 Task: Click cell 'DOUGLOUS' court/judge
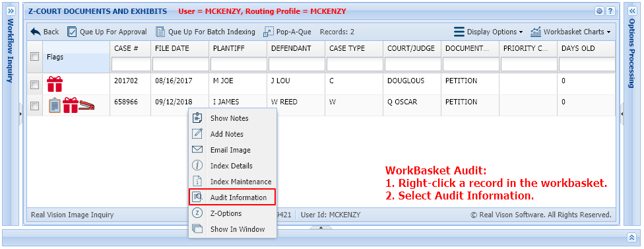point(406,81)
